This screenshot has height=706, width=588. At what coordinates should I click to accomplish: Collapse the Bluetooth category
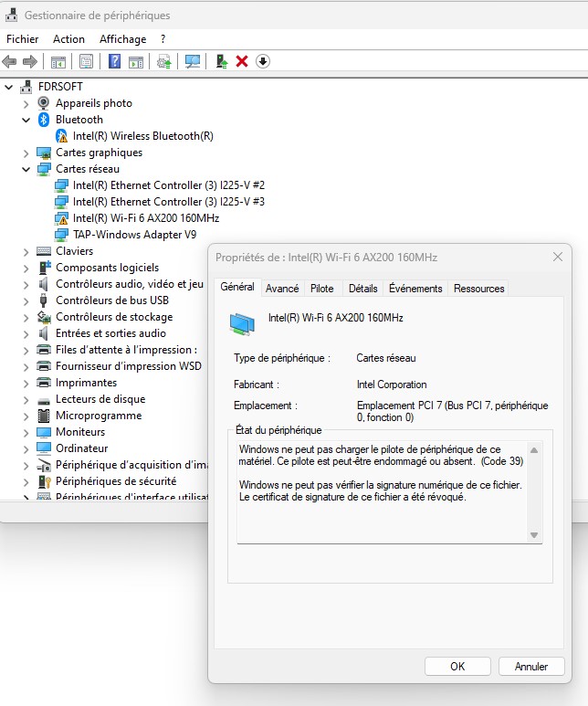[26, 120]
